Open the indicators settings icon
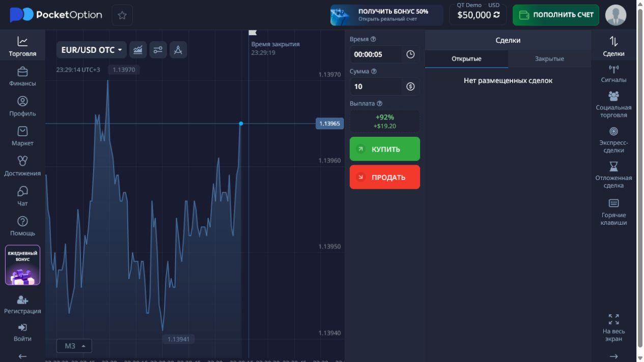 [x=158, y=50]
